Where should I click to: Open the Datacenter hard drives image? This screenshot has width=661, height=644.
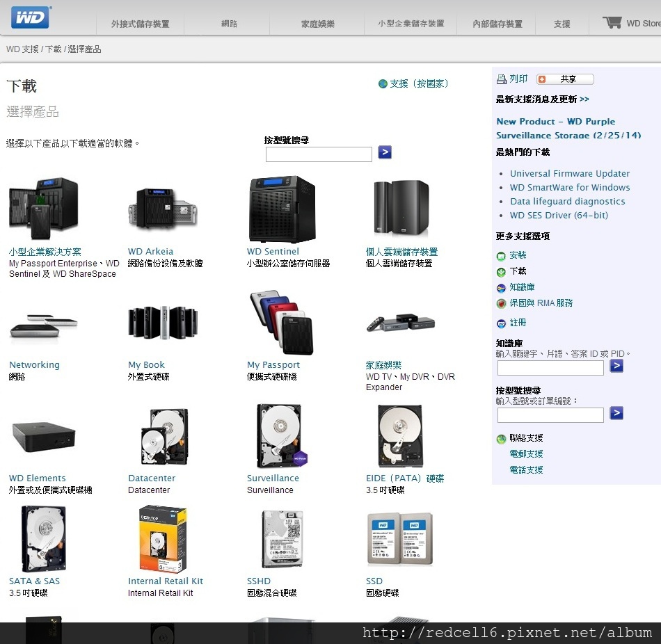164,436
